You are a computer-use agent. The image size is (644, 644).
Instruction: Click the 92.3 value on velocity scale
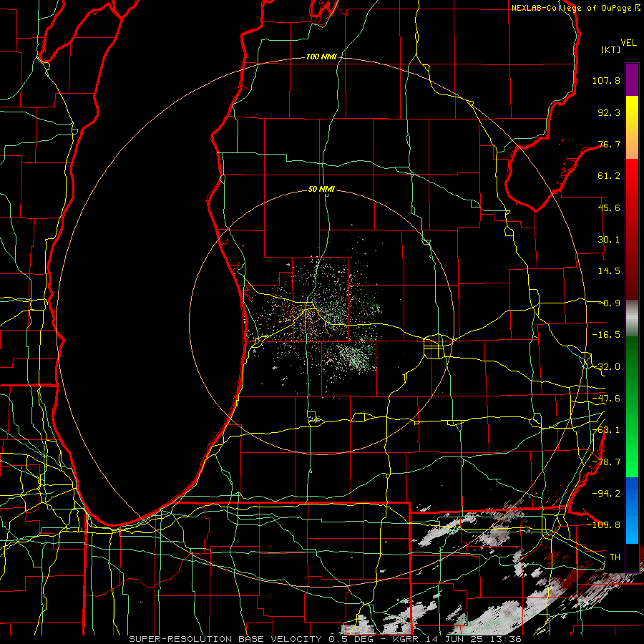[609, 112]
